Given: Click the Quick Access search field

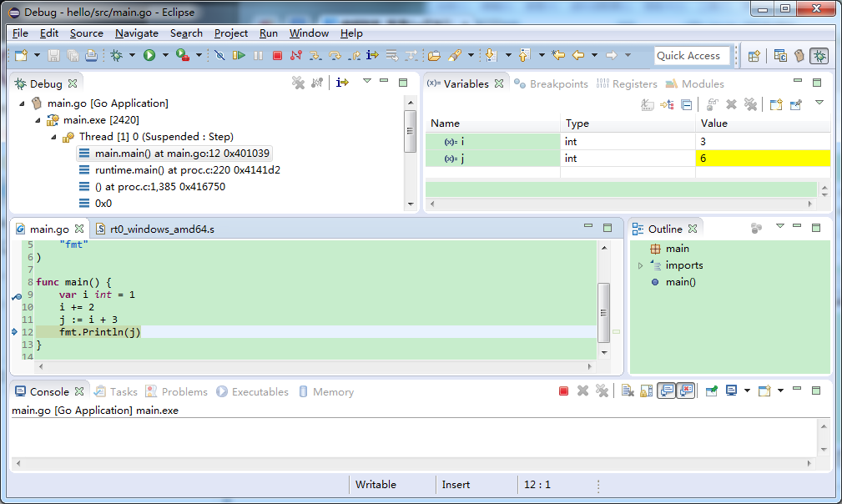Looking at the screenshot, I should 692,56.
